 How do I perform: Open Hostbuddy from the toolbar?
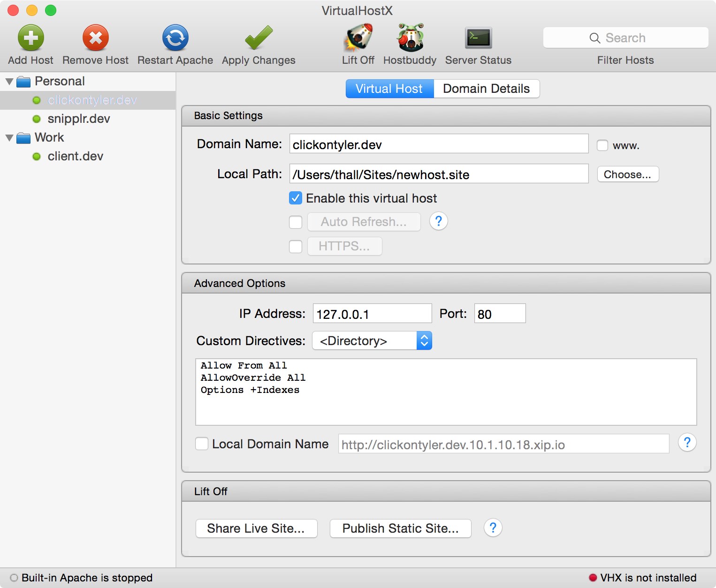pyautogui.click(x=409, y=38)
